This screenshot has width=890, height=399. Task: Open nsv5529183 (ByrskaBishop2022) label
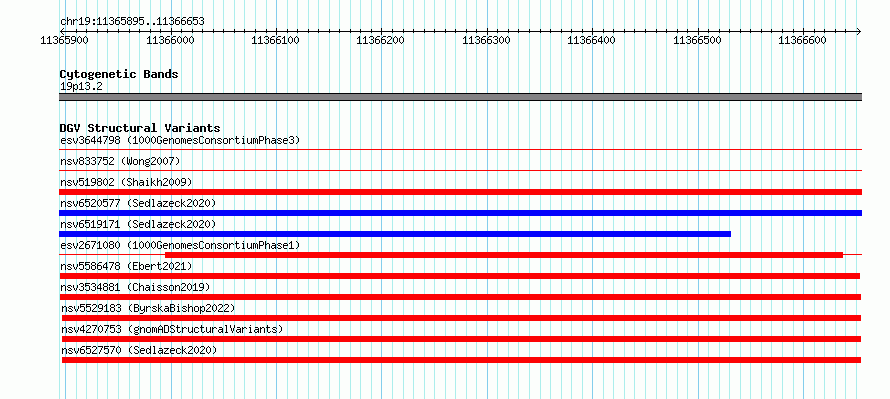coord(148,308)
